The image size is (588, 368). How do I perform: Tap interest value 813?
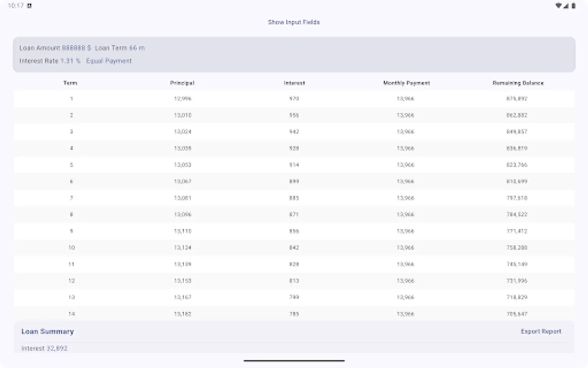[x=294, y=281]
